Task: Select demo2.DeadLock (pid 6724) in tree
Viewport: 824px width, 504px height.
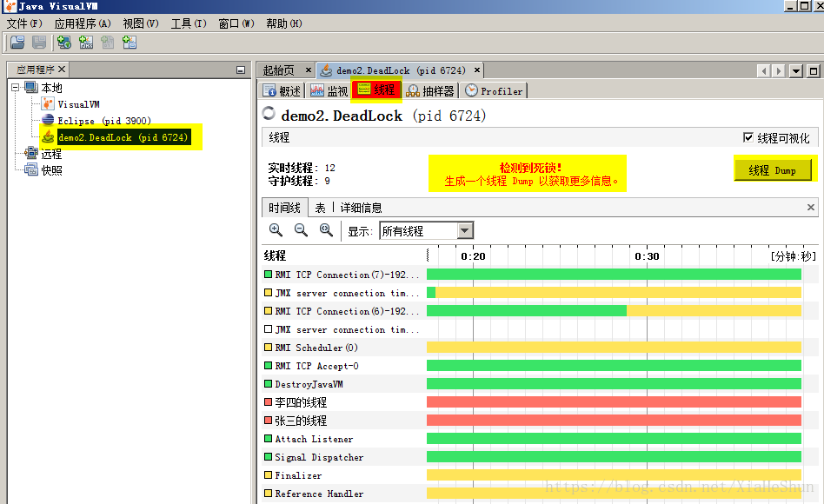Action: (x=123, y=137)
